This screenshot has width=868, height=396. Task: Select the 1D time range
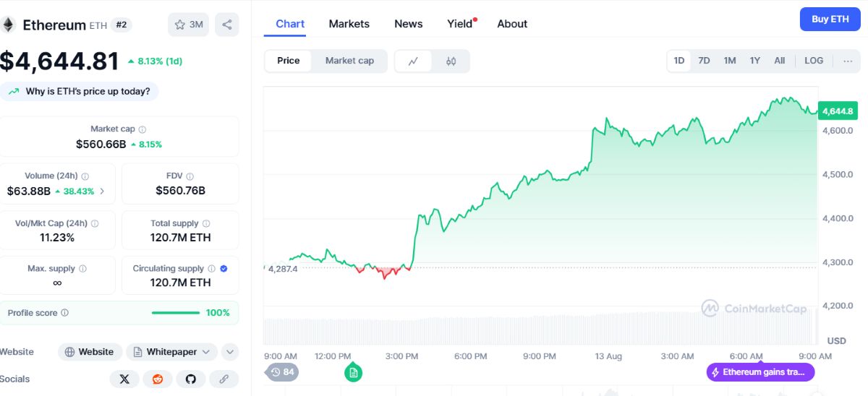(x=679, y=61)
